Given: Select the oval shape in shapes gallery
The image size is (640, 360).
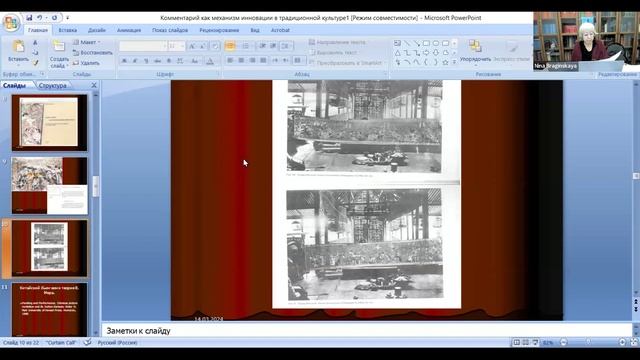Looking at the screenshot, I should tap(436, 43).
